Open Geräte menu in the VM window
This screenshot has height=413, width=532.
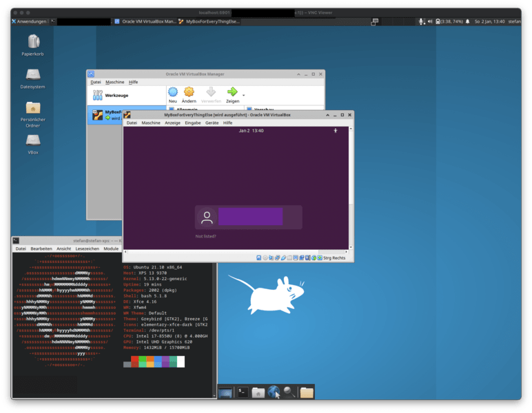click(212, 123)
